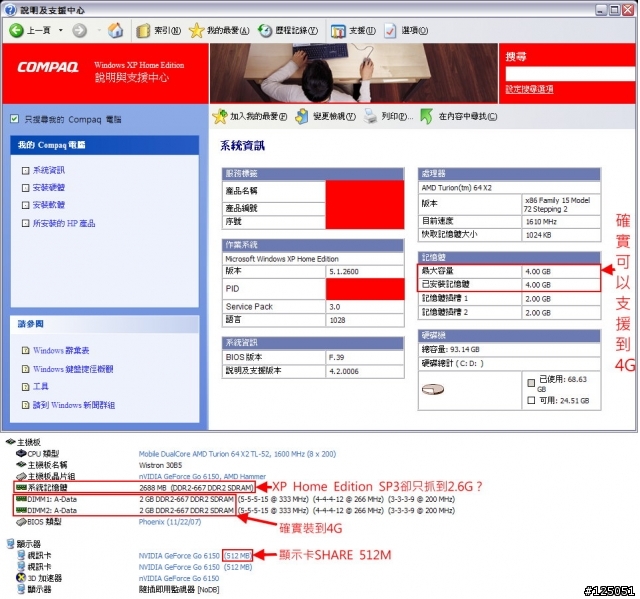The width and height of the screenshot is (640, 599).
Task: Open the nVIDIA GeForce Go 6150, AMD Hammer link
Action: pyautogui.click(x=202, y=476)
